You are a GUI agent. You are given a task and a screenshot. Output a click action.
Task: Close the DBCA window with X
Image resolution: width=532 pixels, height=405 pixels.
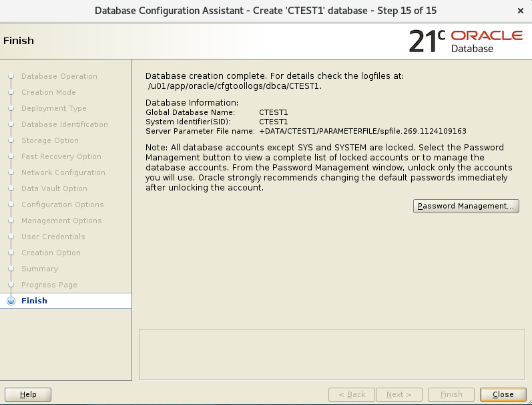[521, 11]
